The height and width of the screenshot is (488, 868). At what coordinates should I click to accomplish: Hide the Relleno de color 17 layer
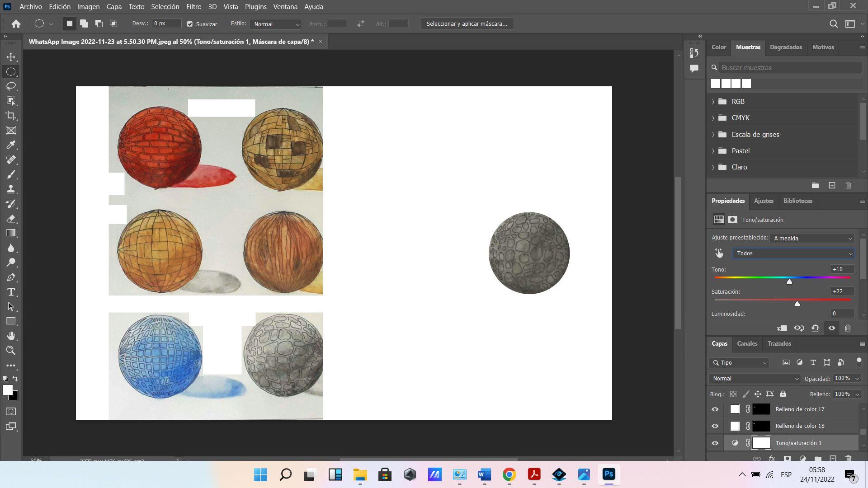pyautogui.click(x=715, y=409)
